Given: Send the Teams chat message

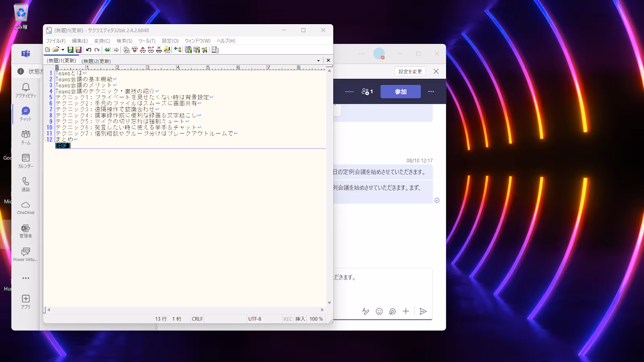Looking at the screenshot, I should coord(423,311).
